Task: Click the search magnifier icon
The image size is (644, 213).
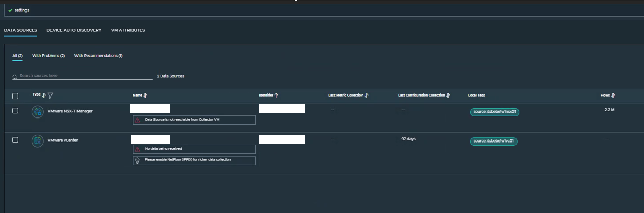Action: [15, 76]
